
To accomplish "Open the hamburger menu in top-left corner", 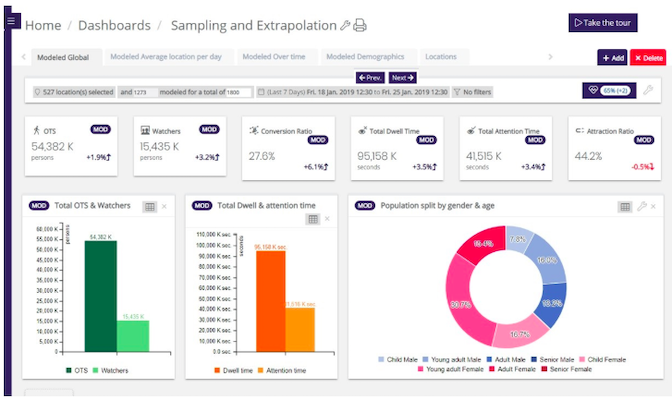I will (12, 20).
